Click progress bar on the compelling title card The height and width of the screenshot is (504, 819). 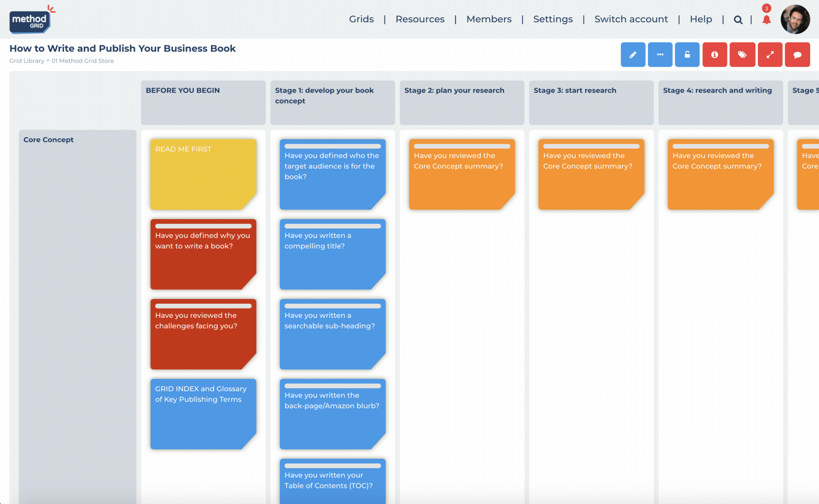tap(332, 226)
